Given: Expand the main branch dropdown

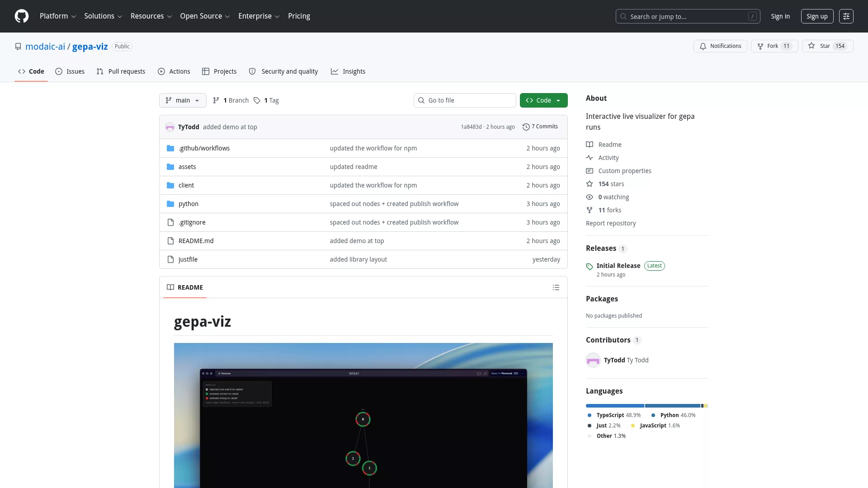Looking at the screenshot, I should click(x=183, y=100).
